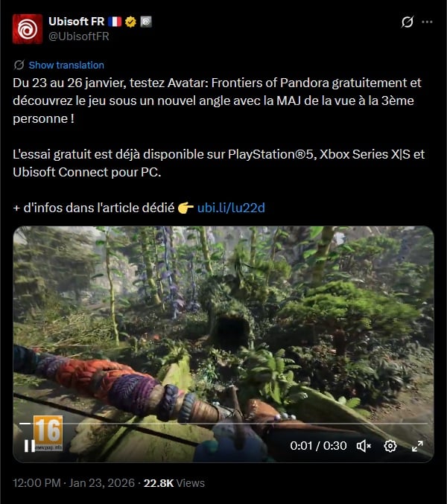Screen dimensions: 447x504
Task: Click the gold verified badge
Action: click(x=130, y=22)
